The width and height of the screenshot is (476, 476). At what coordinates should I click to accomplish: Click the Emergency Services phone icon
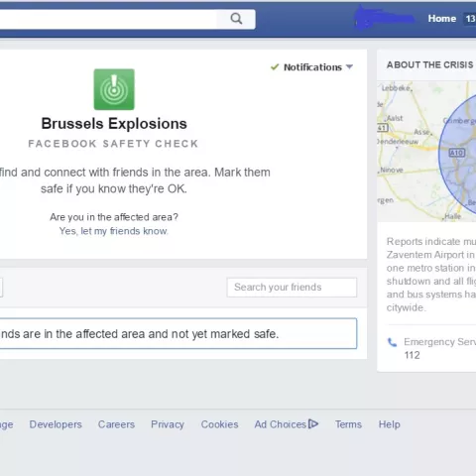[392, 342]
